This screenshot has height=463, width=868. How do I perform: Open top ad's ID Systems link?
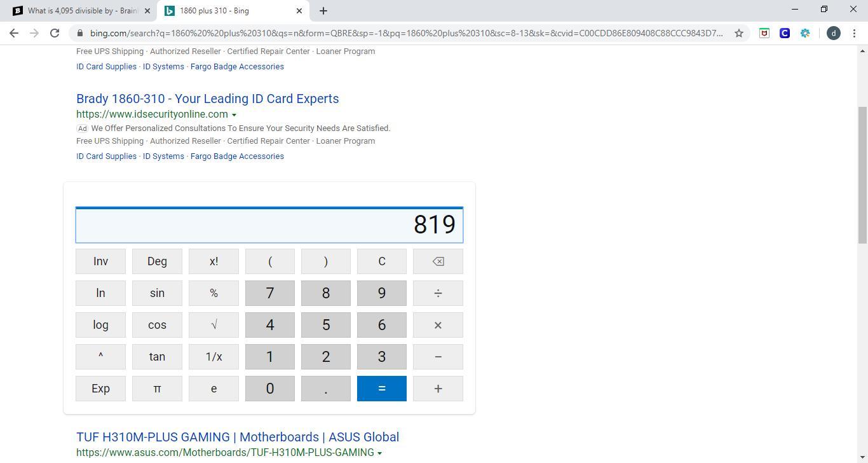click(163, 66)
